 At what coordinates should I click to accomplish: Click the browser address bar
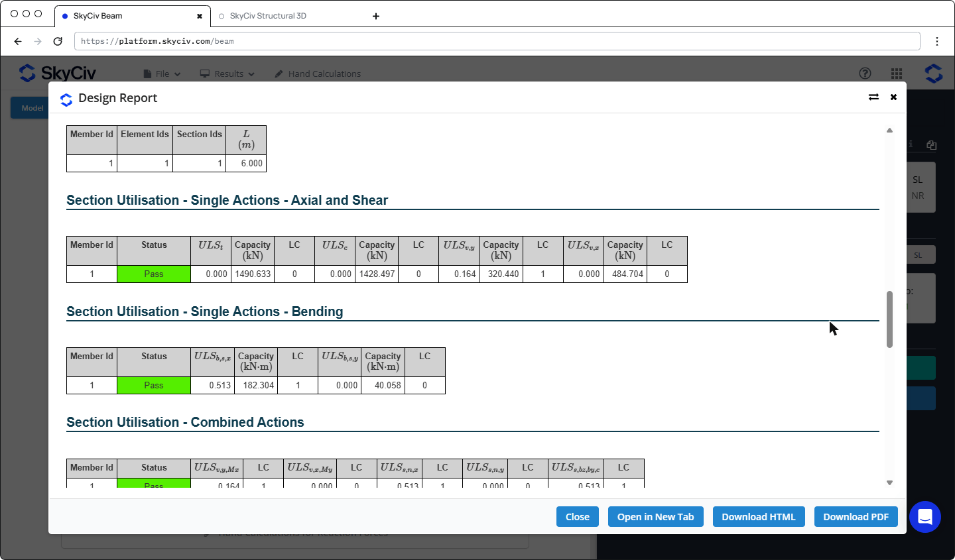(497, 41)
